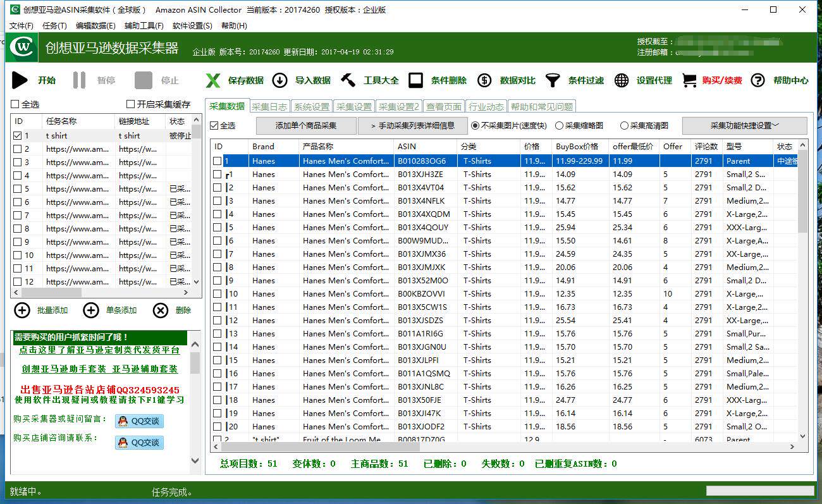
Task: Switch to the 采集设置2 tab
Action: [x=399, y=106]
